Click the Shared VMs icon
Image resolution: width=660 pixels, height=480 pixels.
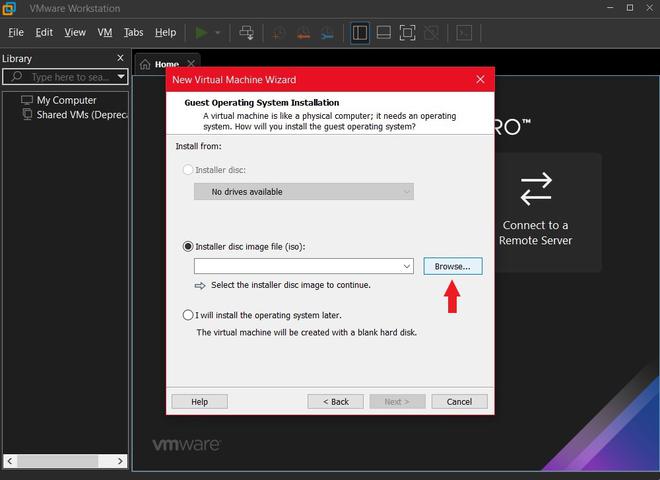click(27, 115)
